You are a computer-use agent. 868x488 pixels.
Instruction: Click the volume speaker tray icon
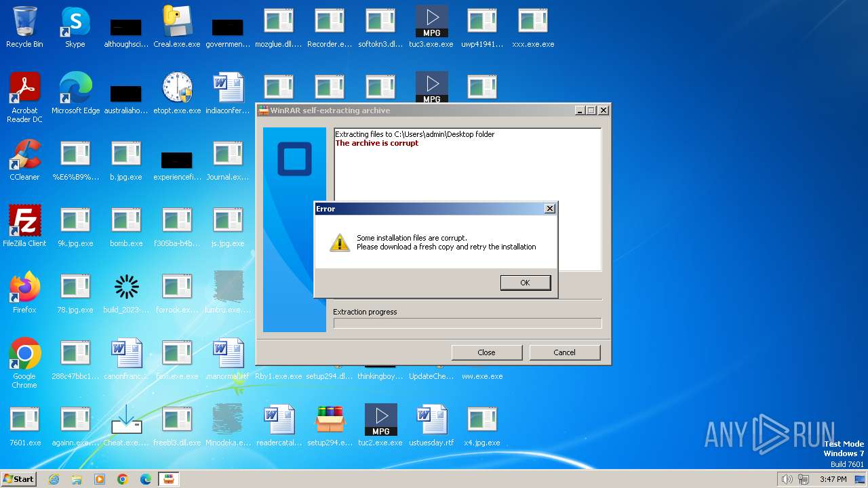point(787,479)
